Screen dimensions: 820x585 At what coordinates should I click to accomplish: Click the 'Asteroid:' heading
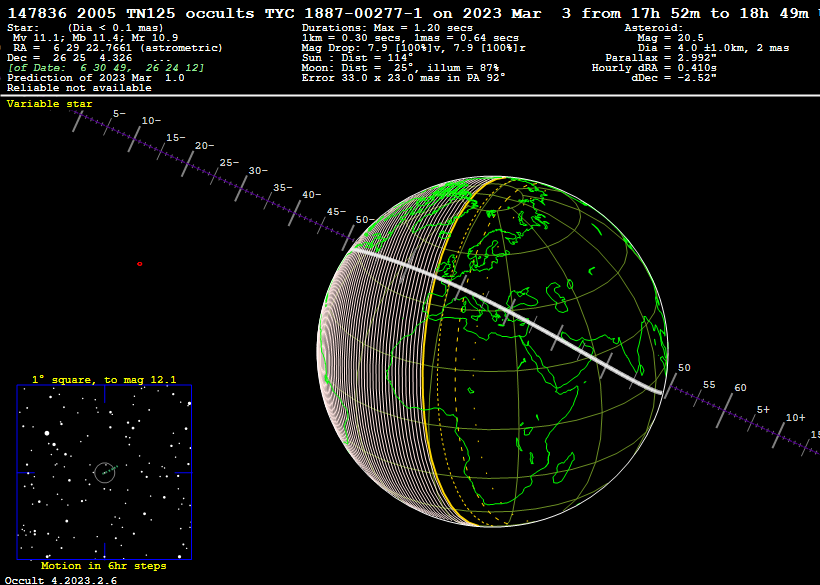click(654, 28)
